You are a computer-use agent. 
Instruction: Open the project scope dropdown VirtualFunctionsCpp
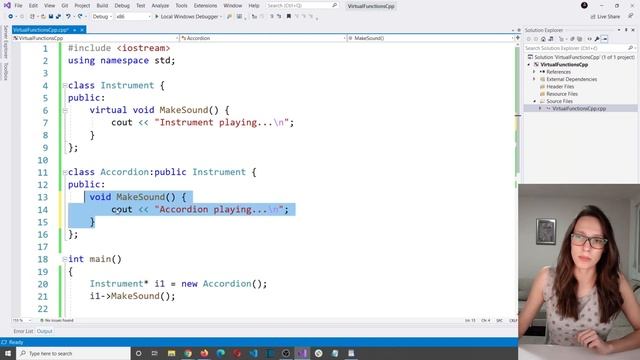pyautogui.click(x=96, y=38)
